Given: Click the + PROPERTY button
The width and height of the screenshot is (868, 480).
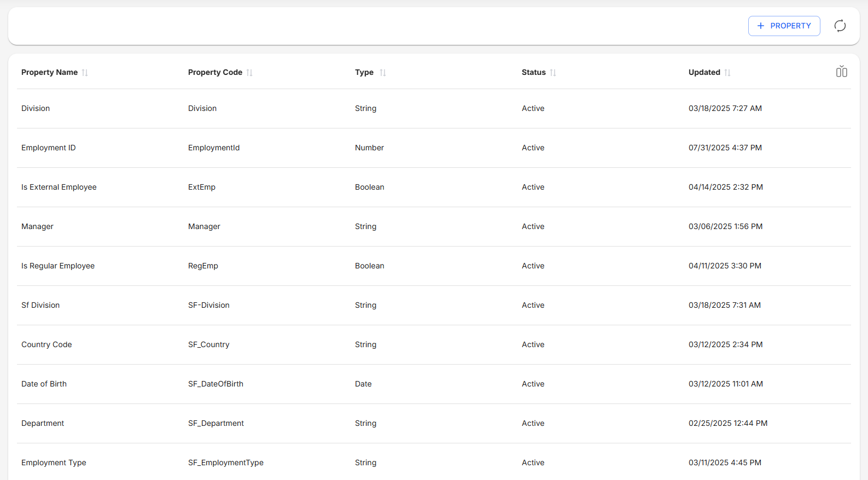Looking at the screenshot, I should pos(784,26).
